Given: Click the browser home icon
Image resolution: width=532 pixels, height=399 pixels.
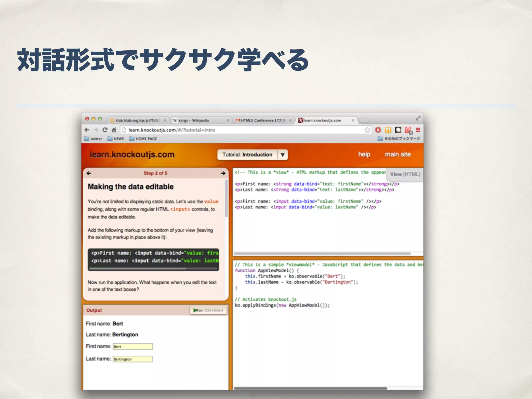Looking at the screenshot, I should pos(114,130).
